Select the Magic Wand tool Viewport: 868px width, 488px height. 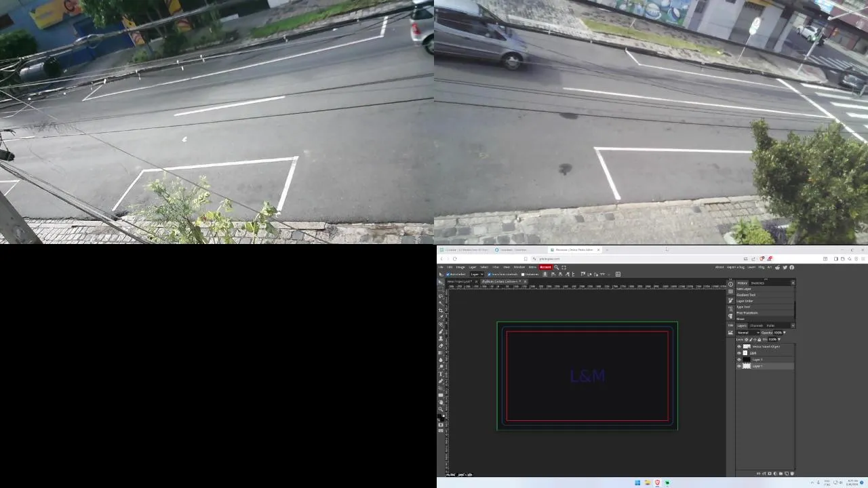(441, 303)
